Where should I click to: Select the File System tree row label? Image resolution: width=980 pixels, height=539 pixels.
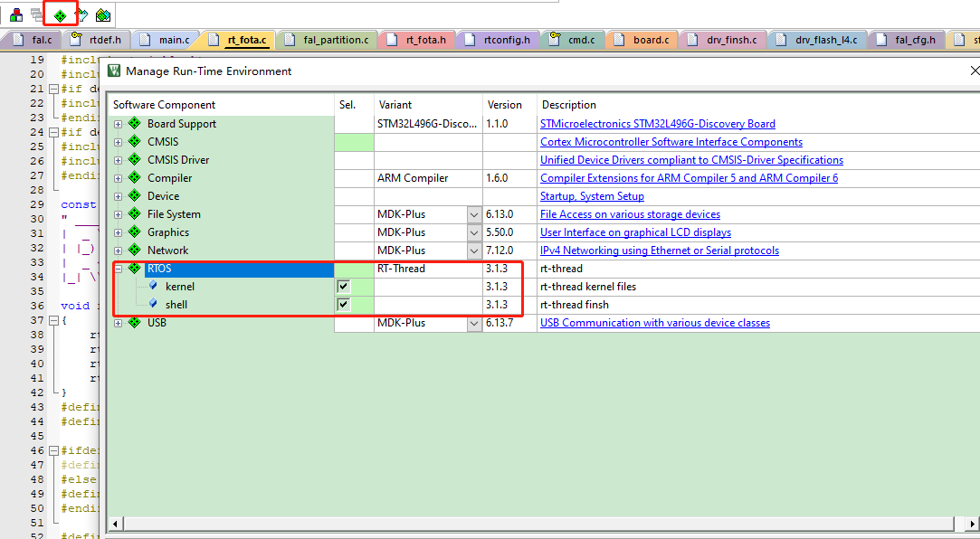click(x=174, y=214)
